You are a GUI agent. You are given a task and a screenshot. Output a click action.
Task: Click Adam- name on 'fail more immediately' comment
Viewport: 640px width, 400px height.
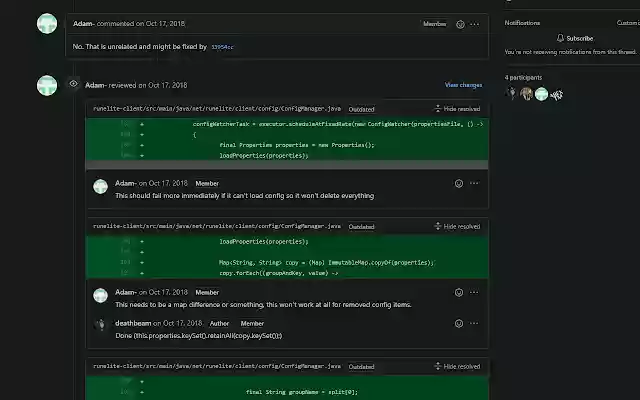coord(126,183)
